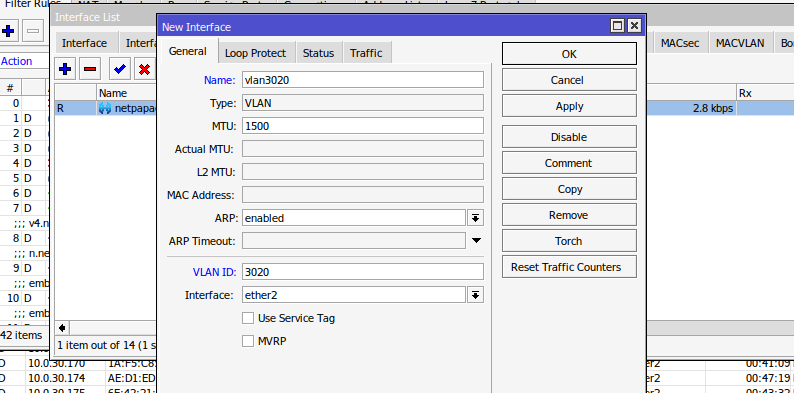Click the Disable button
Screen dimensions: 794x393
569,137
